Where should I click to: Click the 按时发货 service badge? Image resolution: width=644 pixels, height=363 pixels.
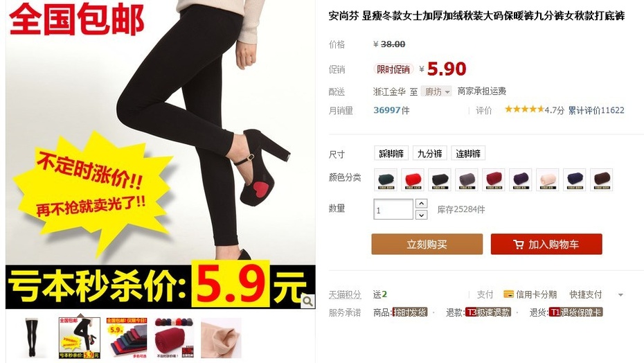tap(409, 312)
